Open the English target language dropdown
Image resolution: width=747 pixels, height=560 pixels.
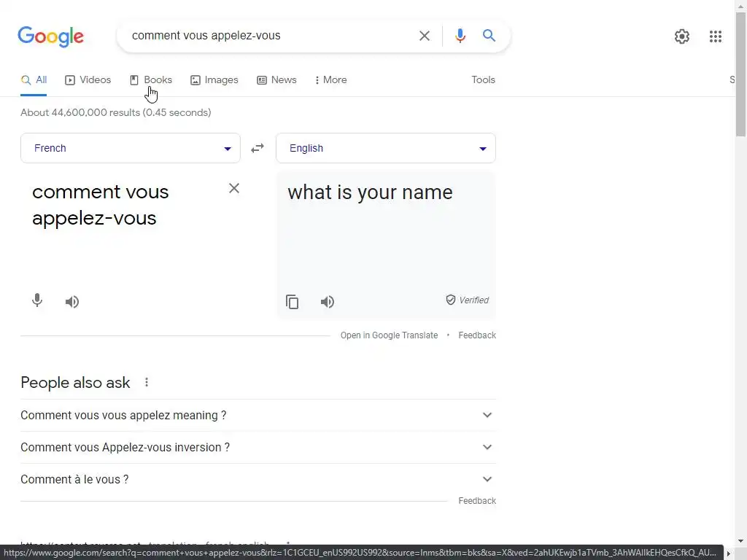(x=386, y=148)
